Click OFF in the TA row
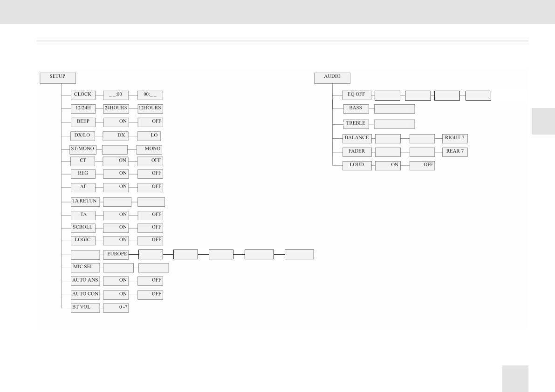555x392 pixels. [x=150, y=216]
